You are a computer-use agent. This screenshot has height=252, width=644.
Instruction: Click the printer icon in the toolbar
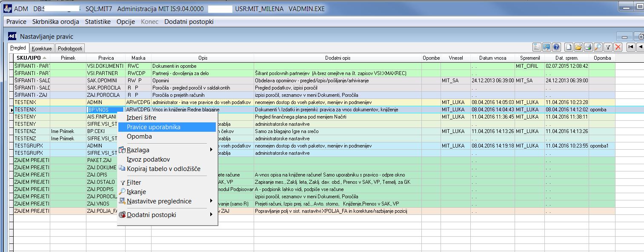pyautogui.click(x=588, y=47)
